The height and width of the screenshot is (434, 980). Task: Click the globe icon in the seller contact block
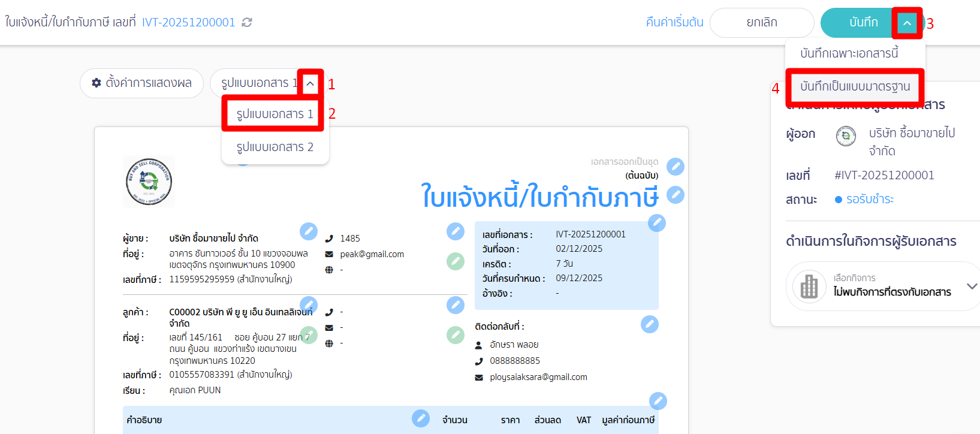coord(329,270)
